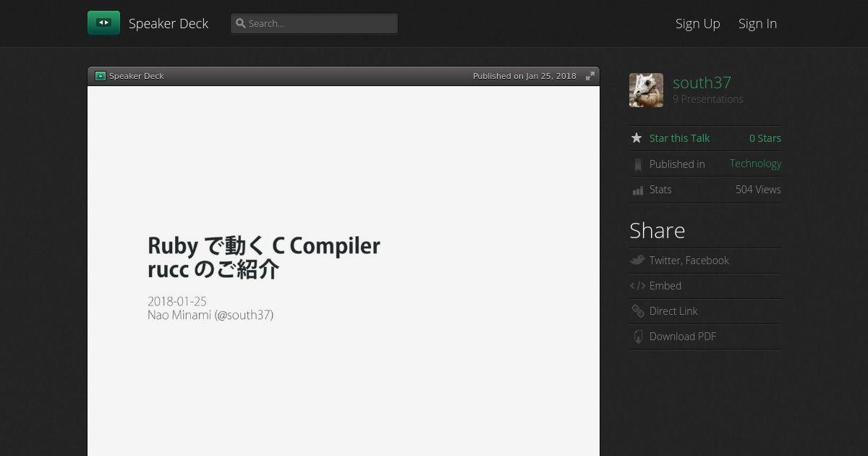Click the Nao Minami (@south37) slide text
The width and height of the screenshot is (868, 456).
(x=210, y=315)
